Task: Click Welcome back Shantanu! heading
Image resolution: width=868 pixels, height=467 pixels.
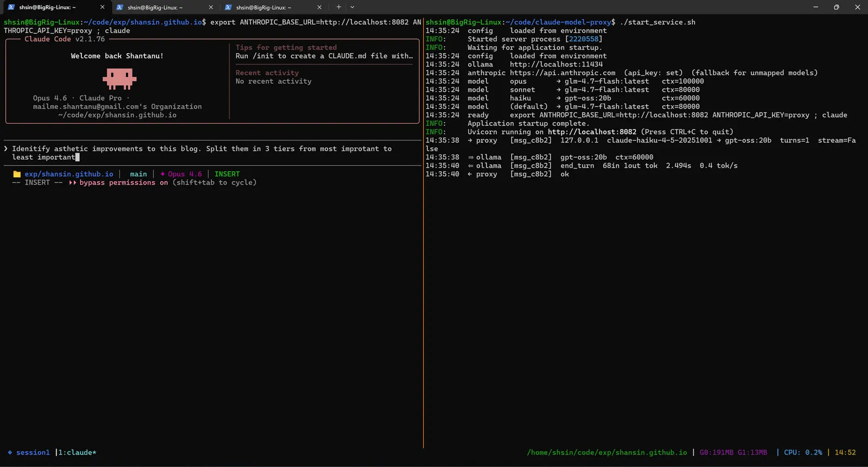Action: tap(117, 56)
